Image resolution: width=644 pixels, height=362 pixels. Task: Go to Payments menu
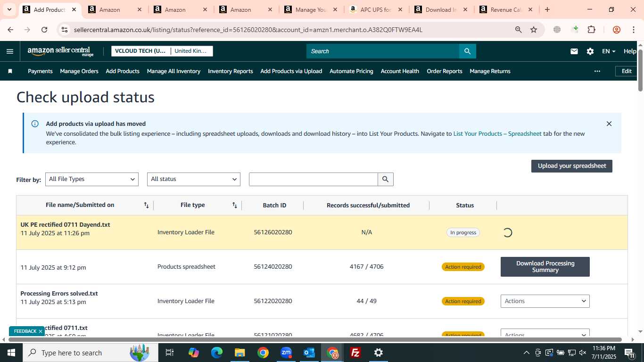pos(40,71)
